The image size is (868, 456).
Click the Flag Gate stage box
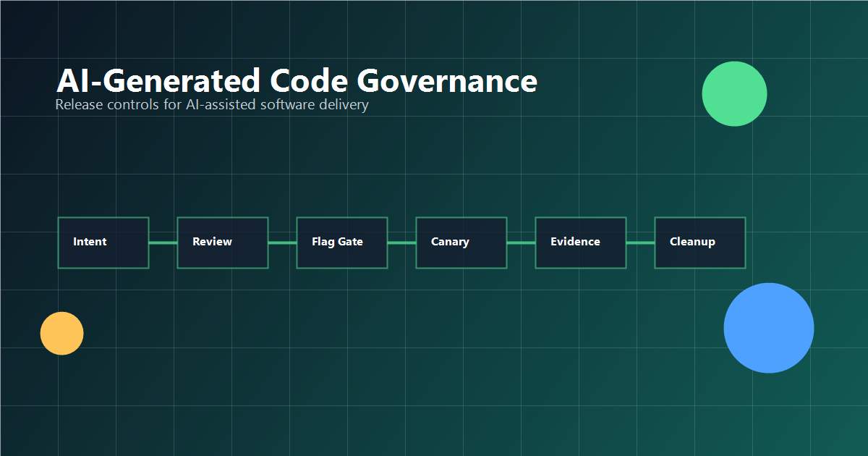pos(342,242)
